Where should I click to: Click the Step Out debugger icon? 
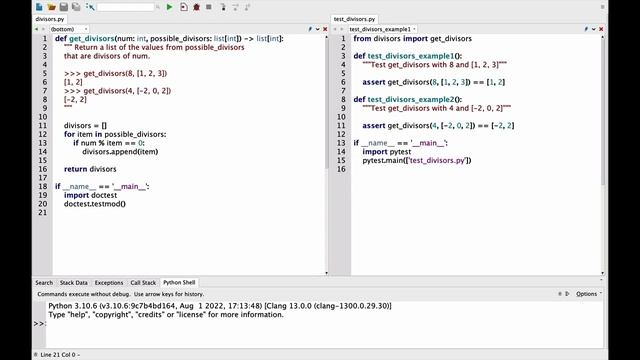pyautogui.click(x=247, y=7)
